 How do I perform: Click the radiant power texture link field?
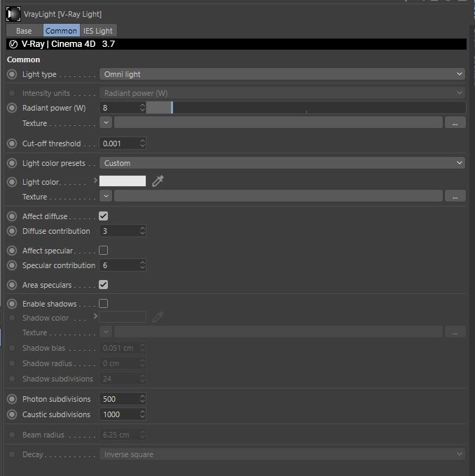[278, 122]
